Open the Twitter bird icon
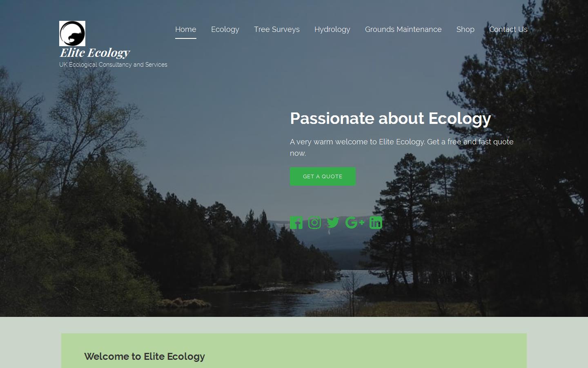 tap(333, 222)
